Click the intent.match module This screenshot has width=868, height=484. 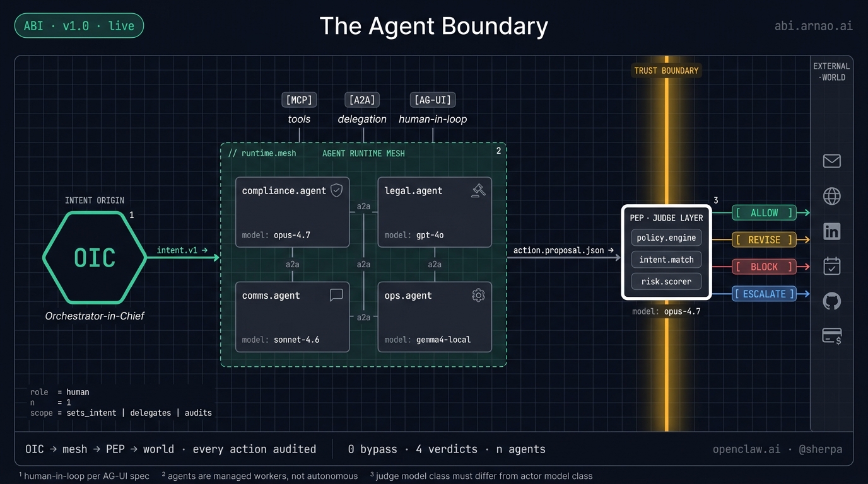pos(666,259)
